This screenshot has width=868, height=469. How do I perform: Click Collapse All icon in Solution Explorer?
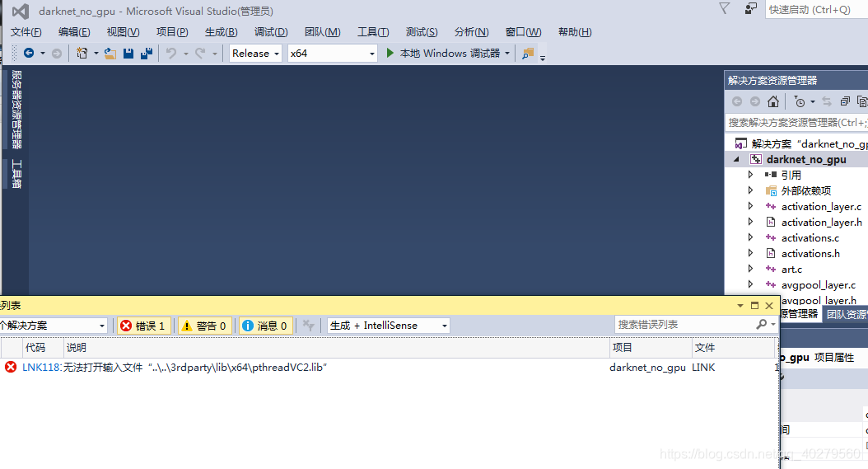coord(845,101)
